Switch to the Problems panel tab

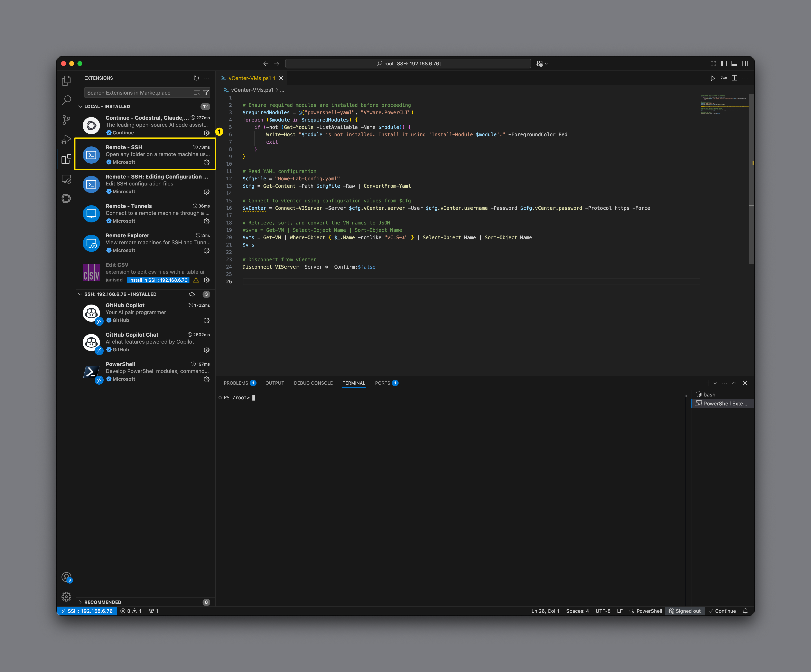[x=236, y=383]
